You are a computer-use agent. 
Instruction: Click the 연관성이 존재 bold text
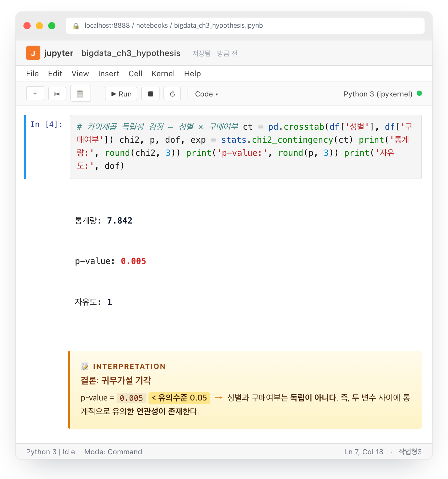159,411
